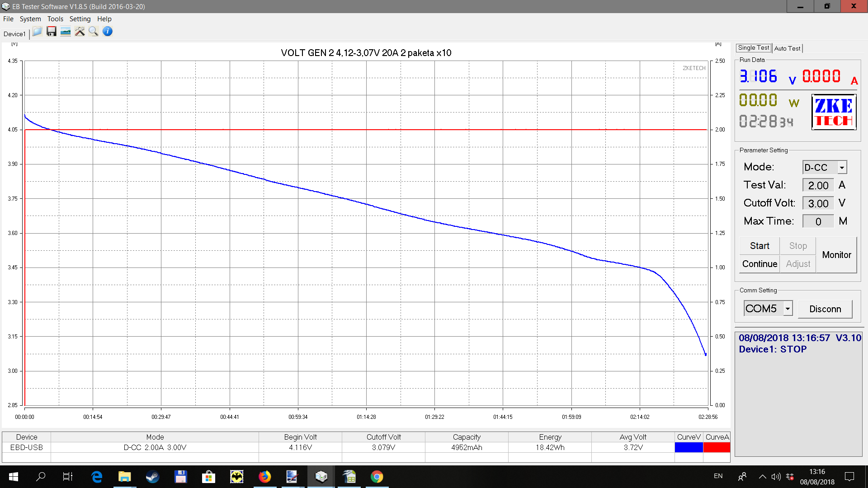Expand the COM5 port dropdown
868x488 pixels.
[x=788, y=309]
